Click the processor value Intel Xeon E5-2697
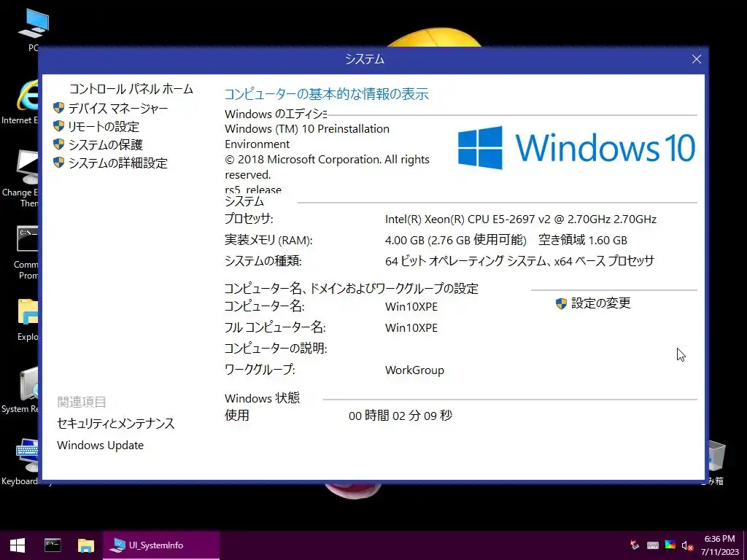Screen dimensions: 747x560 point(521,219)
